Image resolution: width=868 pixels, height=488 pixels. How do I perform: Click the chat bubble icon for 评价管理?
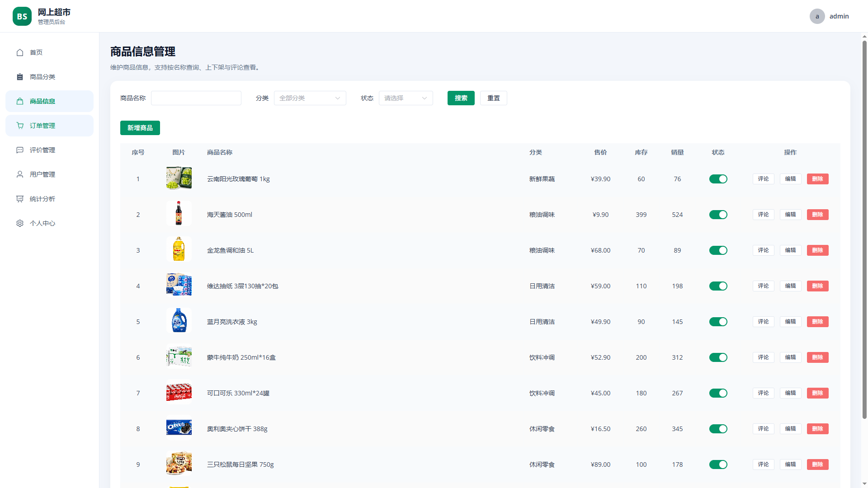(x=20, y=150)
